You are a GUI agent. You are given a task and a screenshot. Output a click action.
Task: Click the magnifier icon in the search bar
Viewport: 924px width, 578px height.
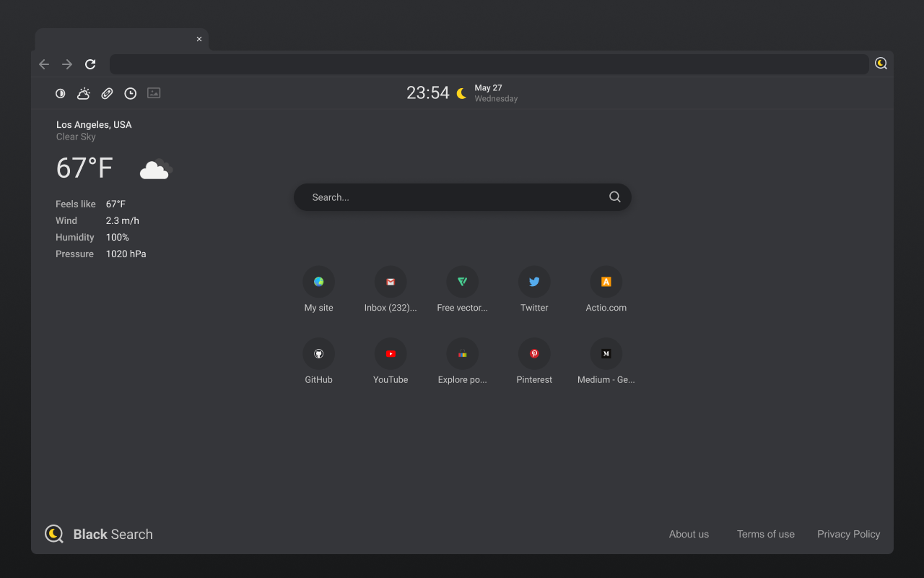click(614, 197)
